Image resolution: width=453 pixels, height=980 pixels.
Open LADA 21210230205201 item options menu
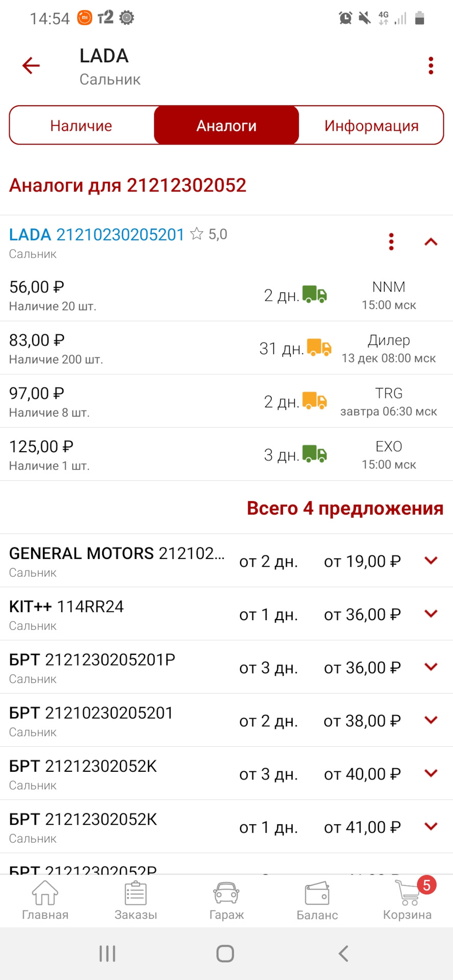tap(391, 241)
